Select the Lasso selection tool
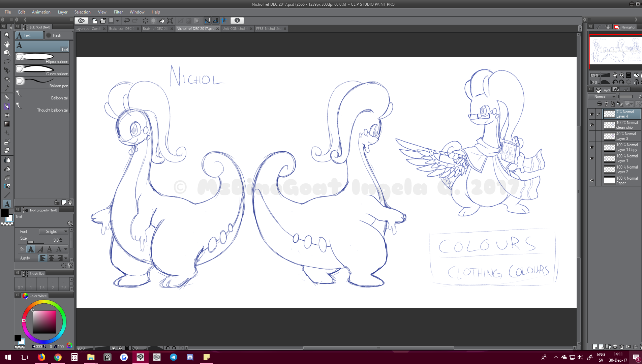 coord(7,62)
